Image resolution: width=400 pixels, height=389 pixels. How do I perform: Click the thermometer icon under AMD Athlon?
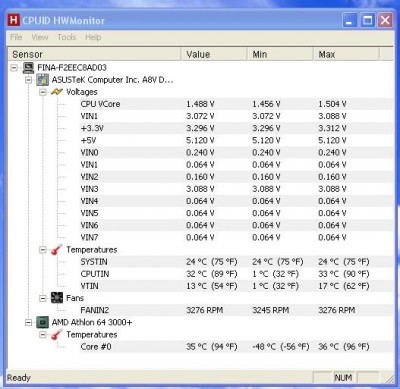[57, 335]
